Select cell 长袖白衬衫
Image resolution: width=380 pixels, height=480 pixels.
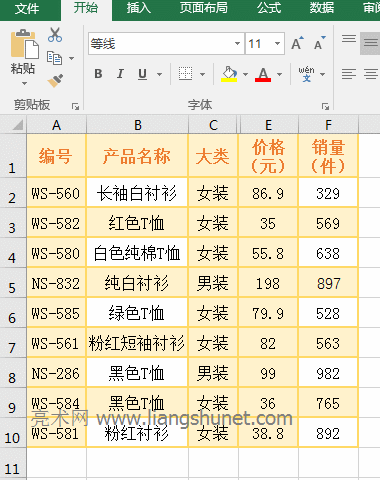coord(137,193)
